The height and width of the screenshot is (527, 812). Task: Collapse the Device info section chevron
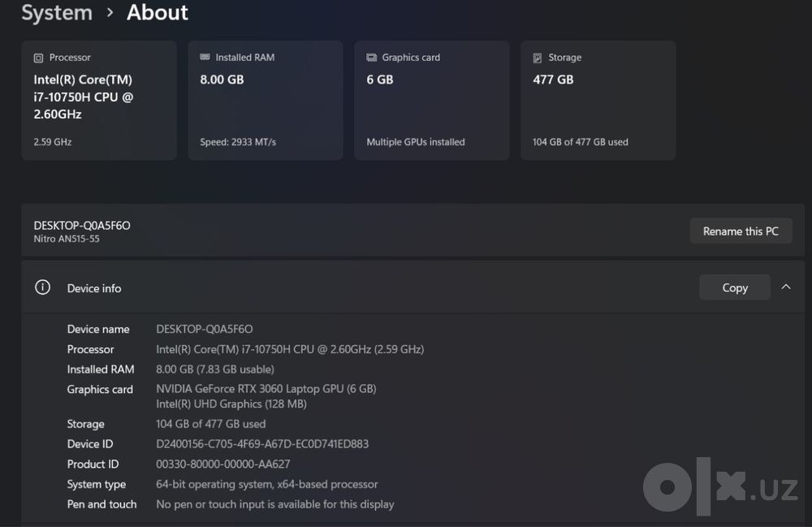coord(785,287)
